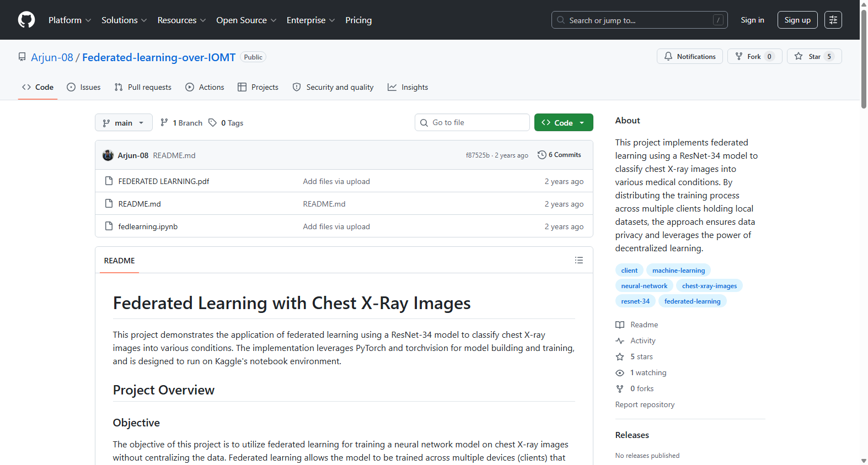The width and height of the screenshot is (868, 465).
Task: Open the fedlearning.ipynb file
Action: pos(148,226)
